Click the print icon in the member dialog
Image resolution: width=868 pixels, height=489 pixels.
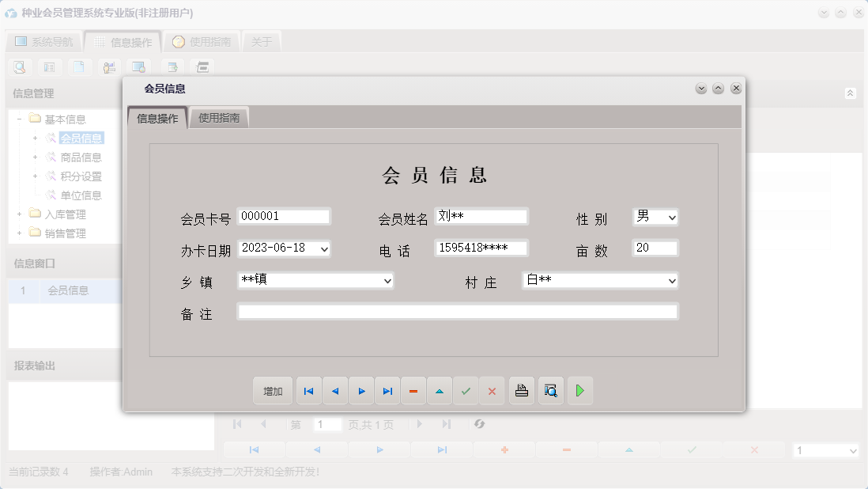521,390
